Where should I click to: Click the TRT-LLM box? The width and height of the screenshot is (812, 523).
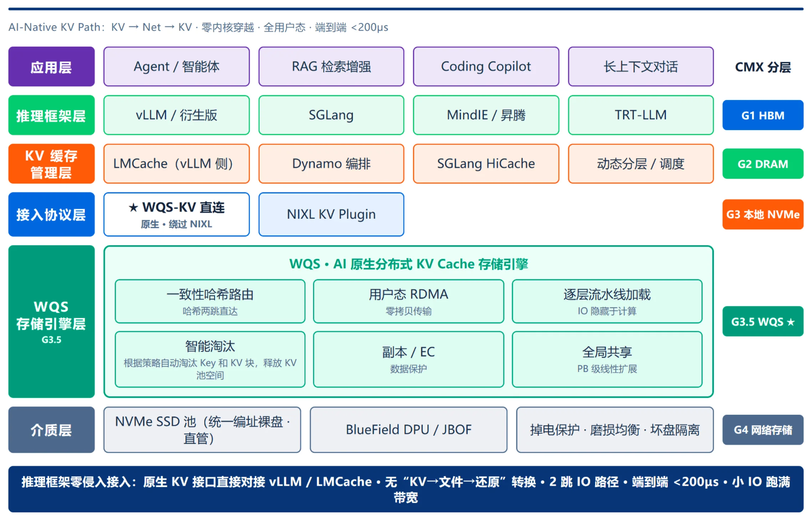coord(641,115)
